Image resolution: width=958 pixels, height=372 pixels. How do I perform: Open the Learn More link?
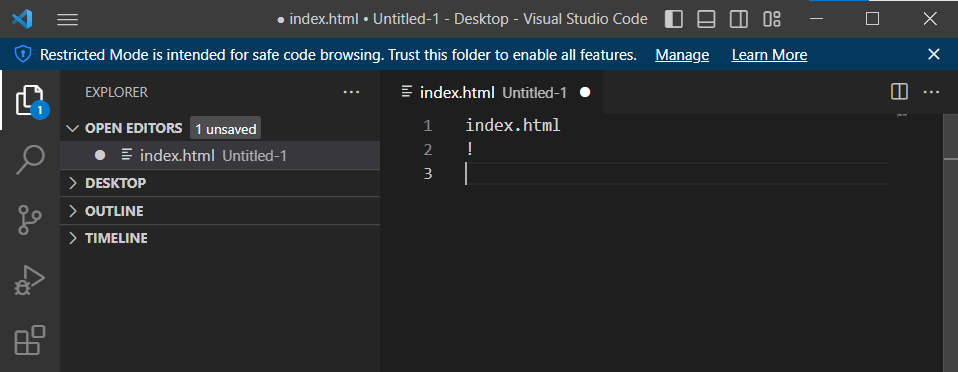coord(769,55)
